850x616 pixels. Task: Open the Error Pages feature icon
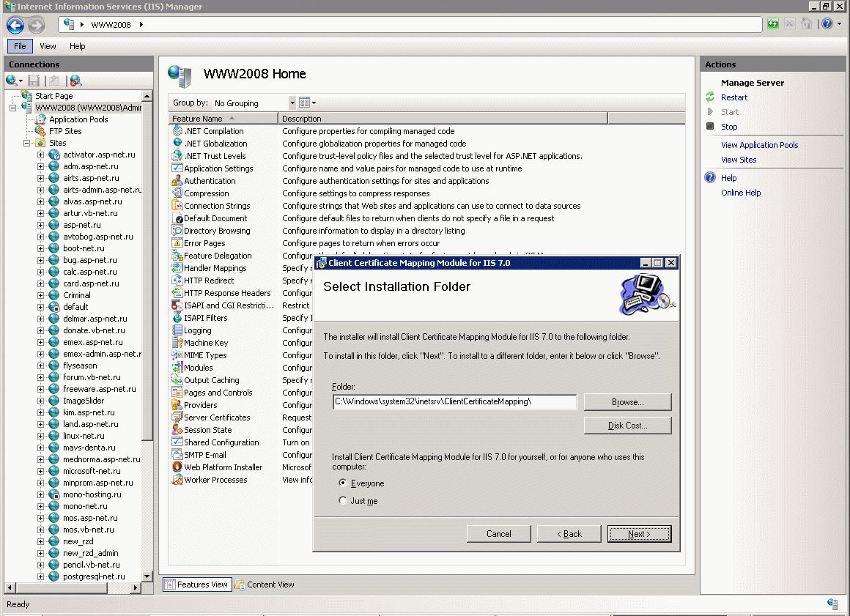[x=177, y=242]
